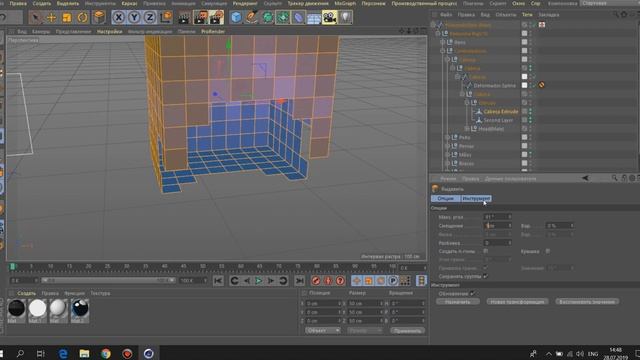
Task: Select Cabeza Extrude object in tree
Action: pyautogui.click(x=501, y=111)
